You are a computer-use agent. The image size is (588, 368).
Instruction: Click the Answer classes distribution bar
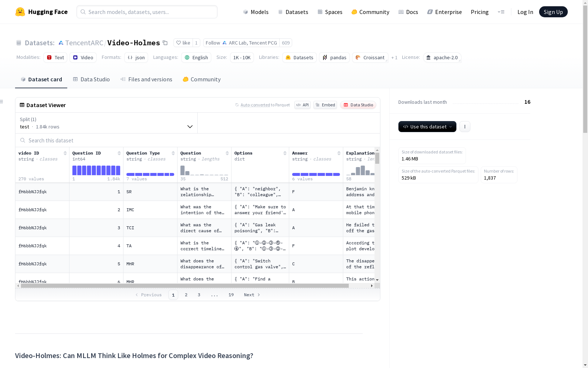tap(316, 174)
